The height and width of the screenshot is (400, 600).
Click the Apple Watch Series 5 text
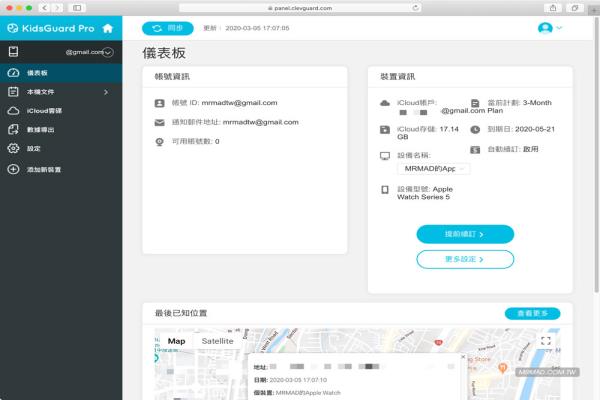(x=426, y=193)
